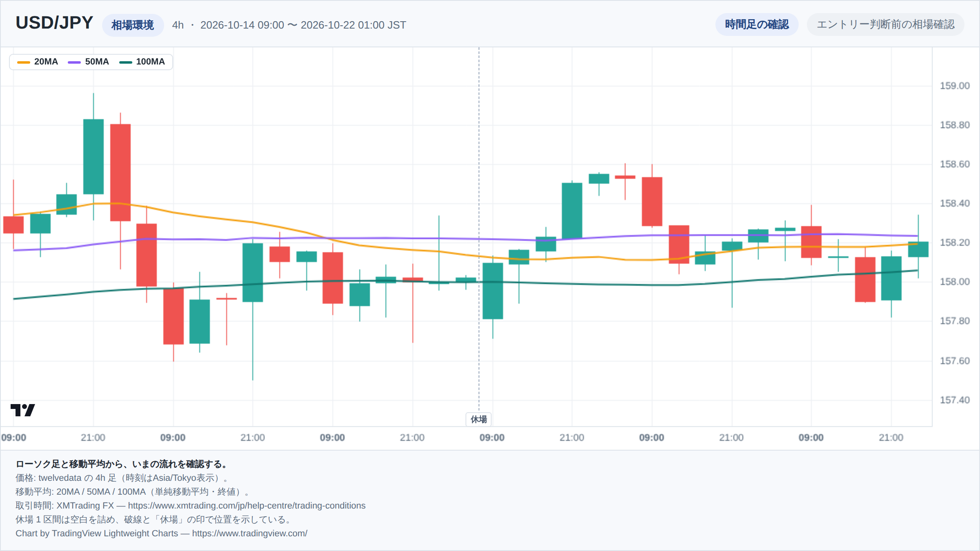Click the 157.40 price axis label
Screen dimensions: 980x551
955,400
